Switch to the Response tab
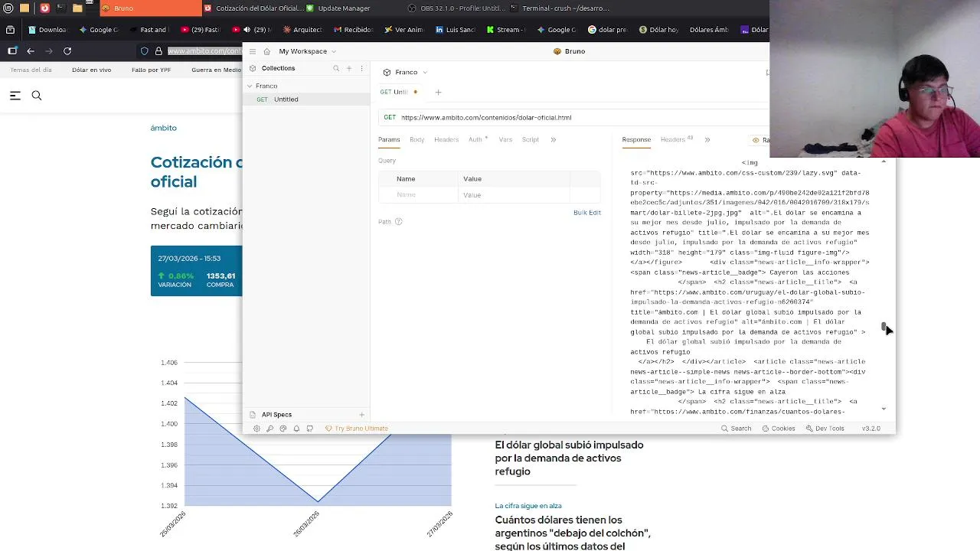The image size is (980, 551). [x=636, y=139]
